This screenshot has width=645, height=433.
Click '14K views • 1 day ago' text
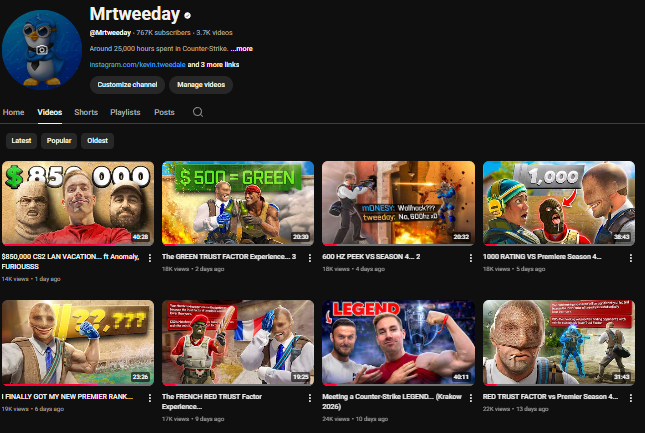(x=31, y=279)
